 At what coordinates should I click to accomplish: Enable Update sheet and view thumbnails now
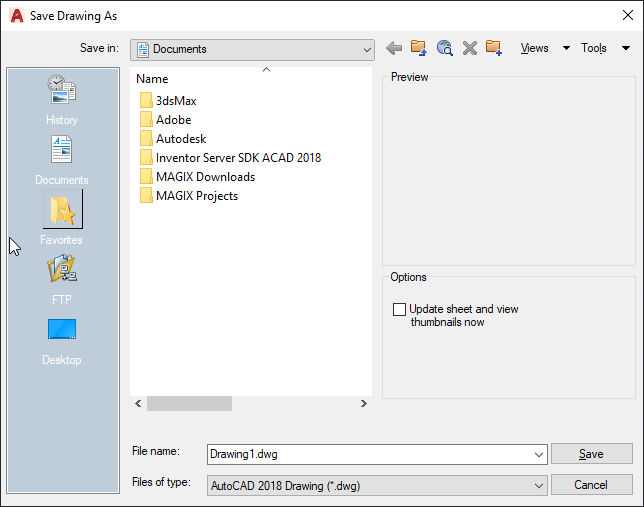click(399, 309)
